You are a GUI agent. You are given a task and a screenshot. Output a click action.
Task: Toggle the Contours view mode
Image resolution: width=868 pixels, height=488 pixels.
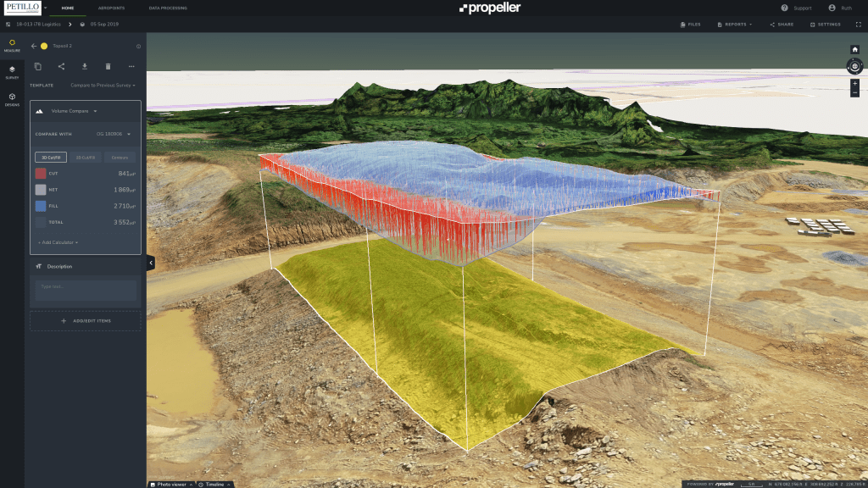pyautogui.click(x=120, y=157)
